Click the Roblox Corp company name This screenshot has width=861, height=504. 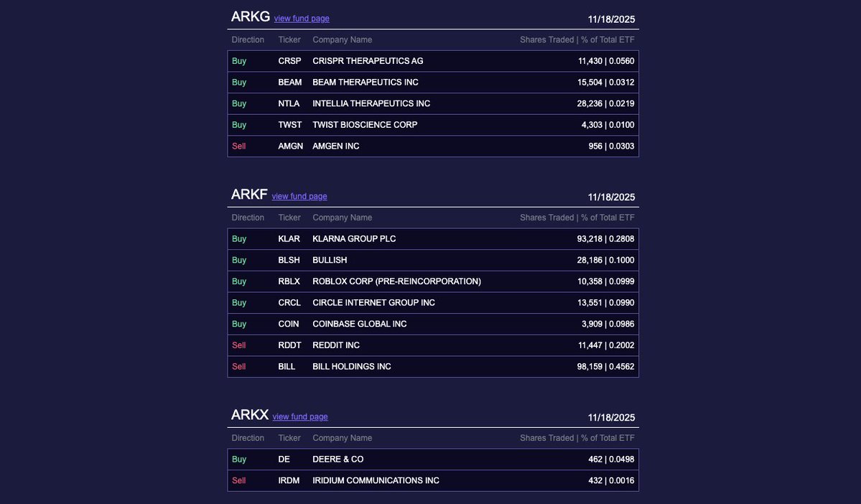(x=396, y=281)
